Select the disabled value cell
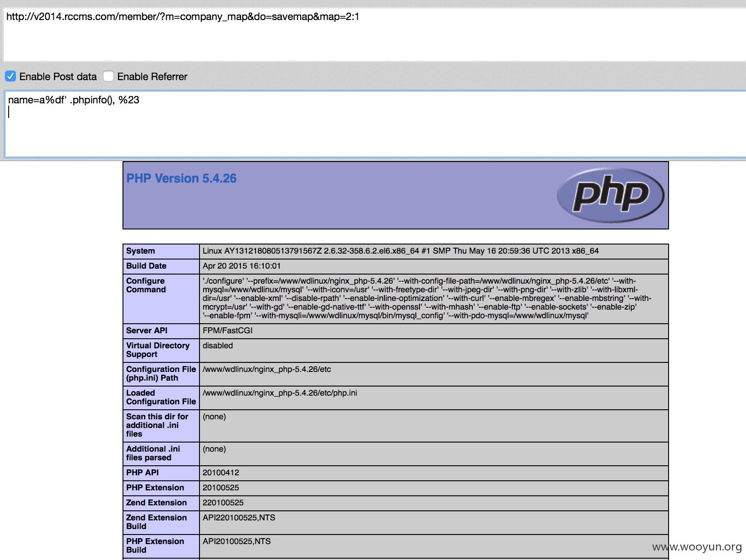The height and width of the screenshot is (560, 746). coord(434,351)
